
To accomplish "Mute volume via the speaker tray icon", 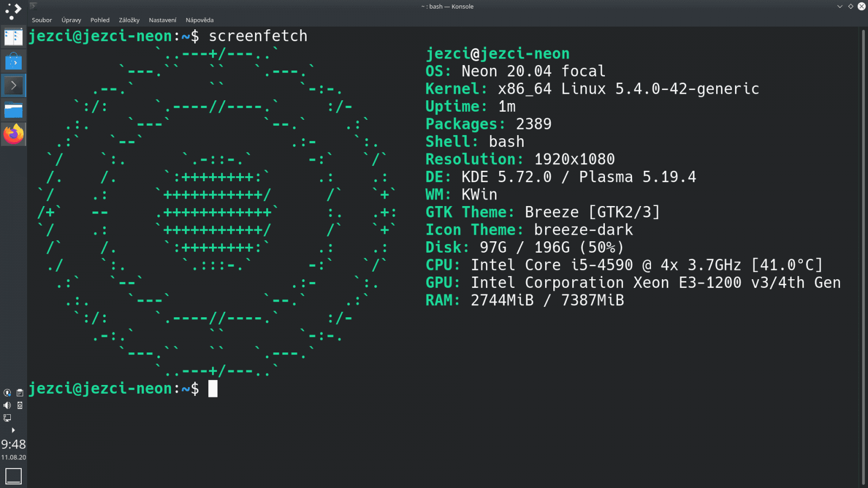I will (x=7, y=405).
